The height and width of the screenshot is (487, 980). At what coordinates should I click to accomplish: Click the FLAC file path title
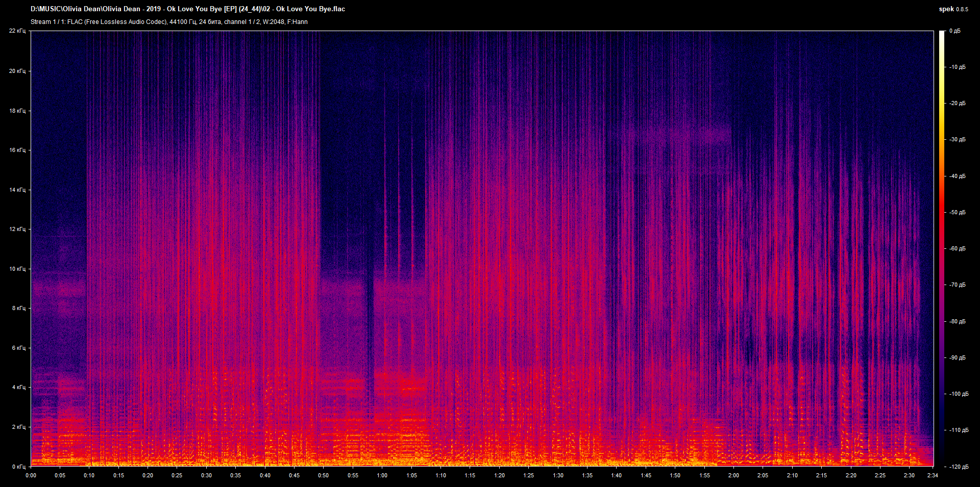[x=188, y=9]
